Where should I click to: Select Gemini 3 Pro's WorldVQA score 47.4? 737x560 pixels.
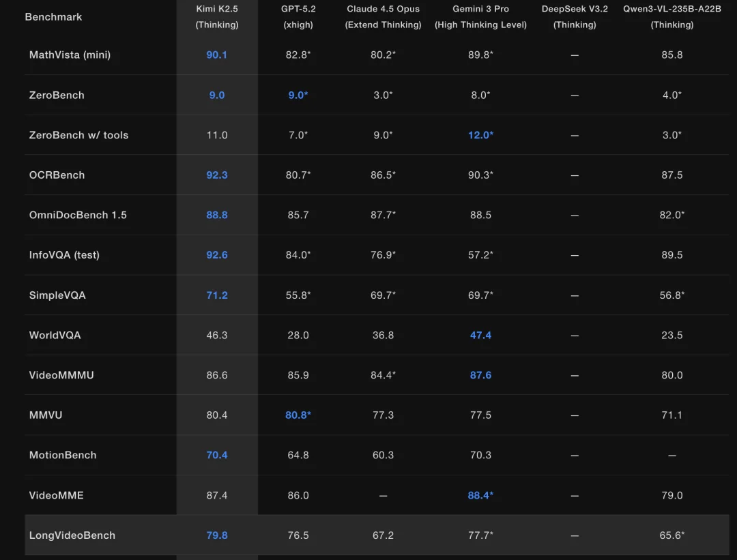[x=480, y=336]
